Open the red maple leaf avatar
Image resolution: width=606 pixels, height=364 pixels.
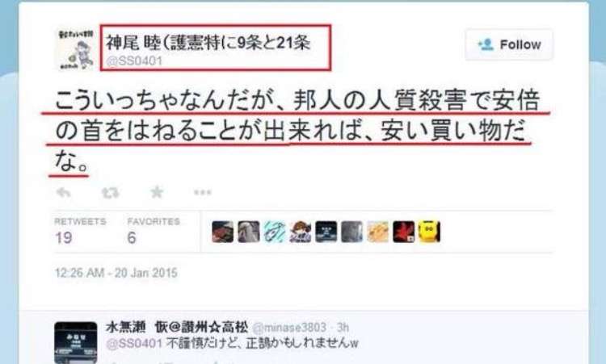[403, 232]
